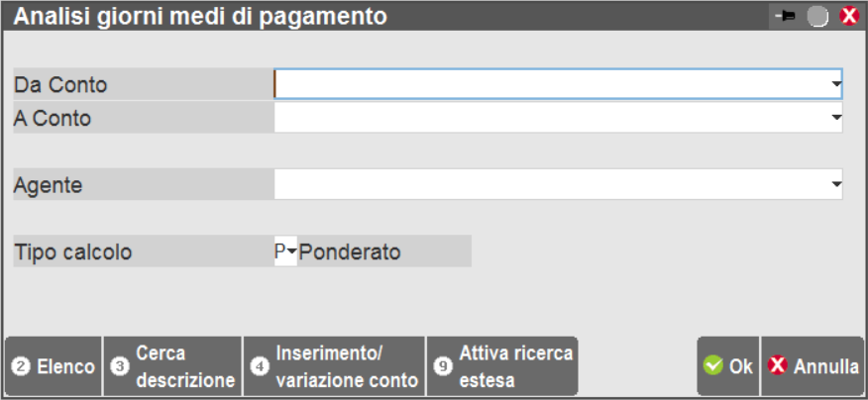Close the Analisi giorni medi di pagamento window
The image size is (868, 400).
pos(848,17)
